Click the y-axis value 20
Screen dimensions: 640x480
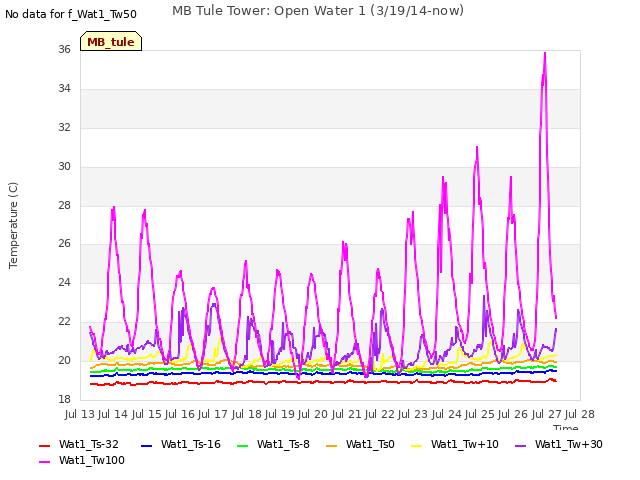(x=64, y=360)
